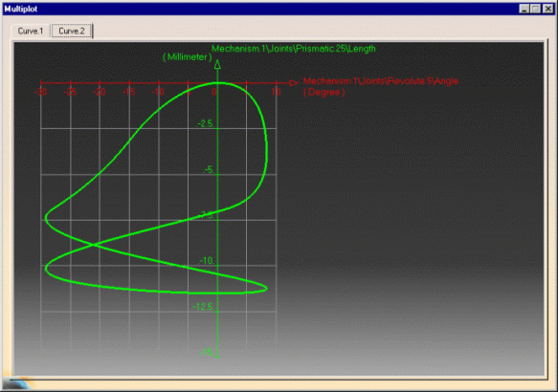Click the 10 tick on horizontal axis
The height and width of the screenshot is (392, 558).
[276, 92]
